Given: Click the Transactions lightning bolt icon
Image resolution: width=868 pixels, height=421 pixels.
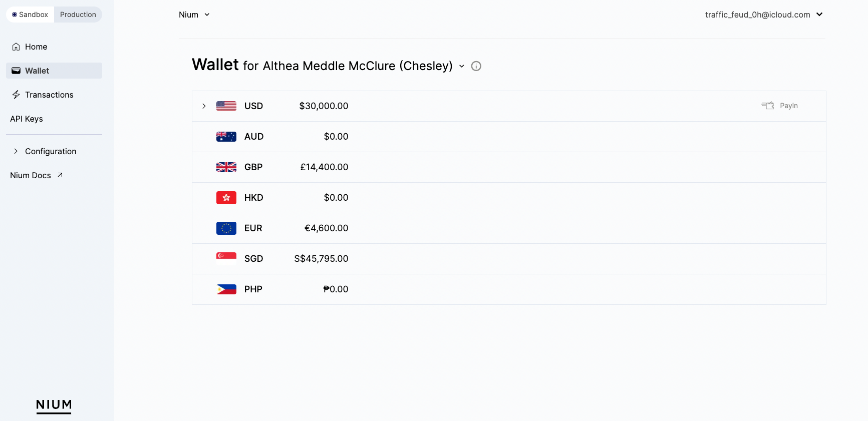Looking at the screenshot, I should point(16,95).
